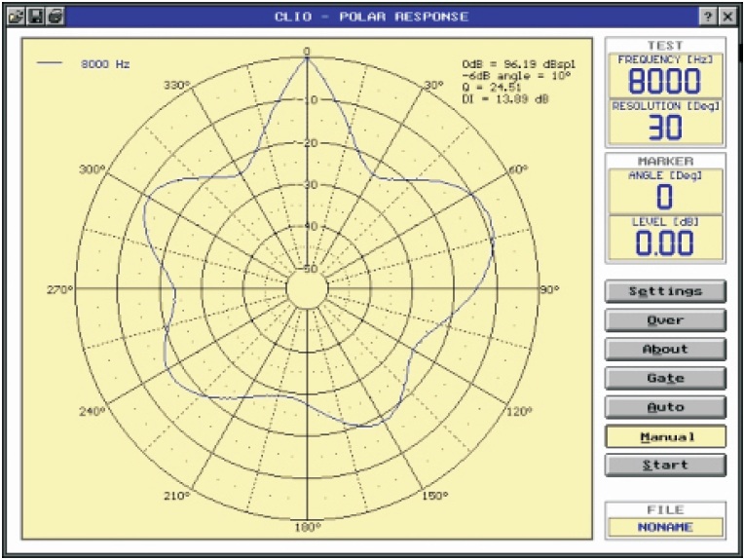Click the marker angle value 0

click(664, 197)
